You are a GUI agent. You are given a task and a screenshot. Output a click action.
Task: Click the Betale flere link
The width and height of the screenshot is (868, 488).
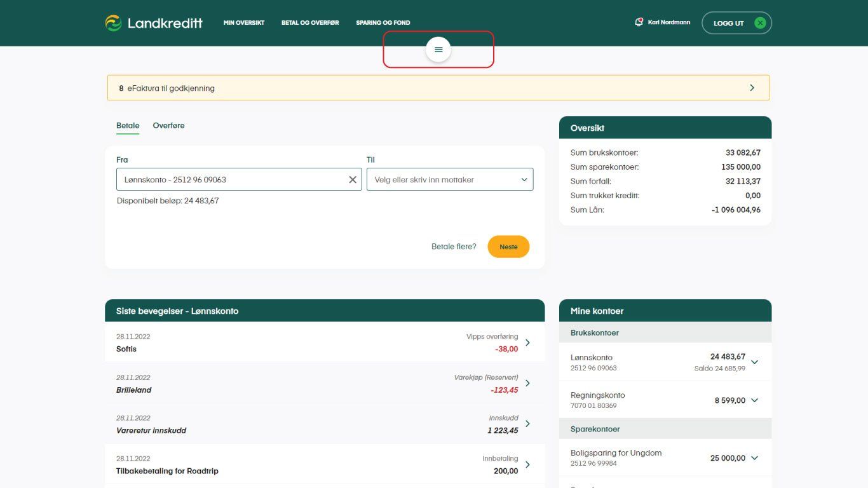point(453,247)
